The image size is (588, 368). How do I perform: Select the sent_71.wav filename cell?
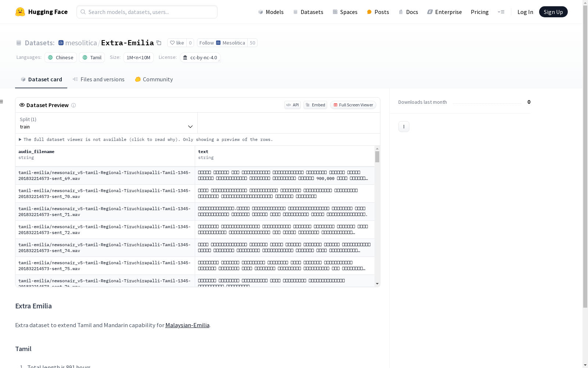pyautogui.click(x=105, y=212)
